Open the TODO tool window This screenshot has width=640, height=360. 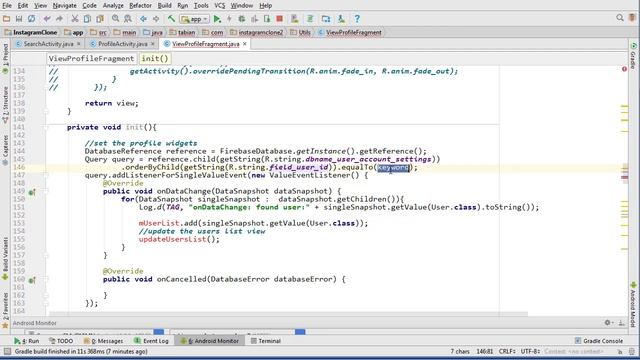coord(61,341)
